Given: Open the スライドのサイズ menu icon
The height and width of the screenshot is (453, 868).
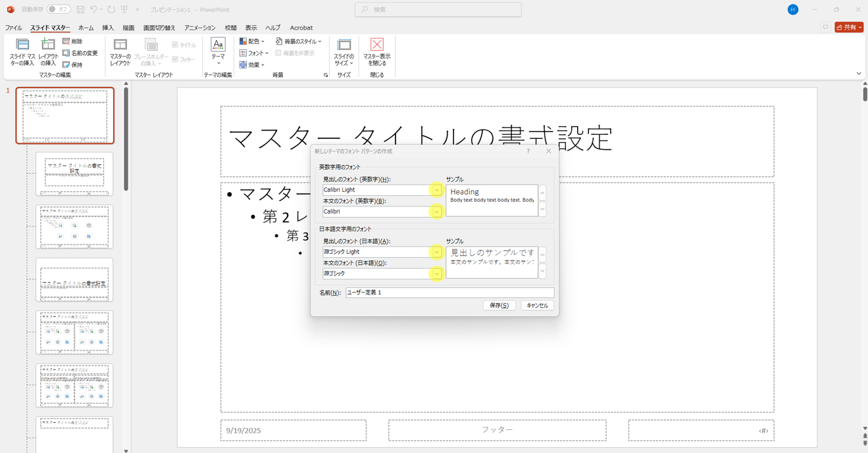Looking at the screenshot, I should coord(344,45).
